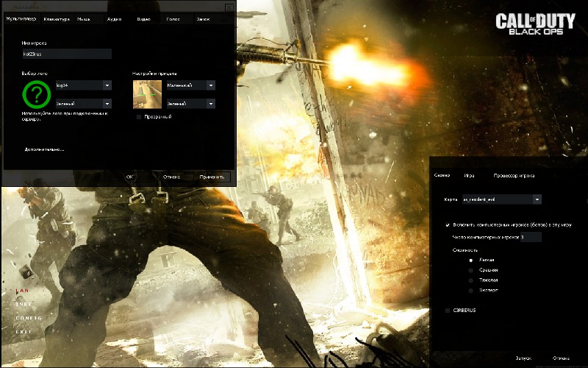Select the Сервер tab in server window

[x=442, y=175]
